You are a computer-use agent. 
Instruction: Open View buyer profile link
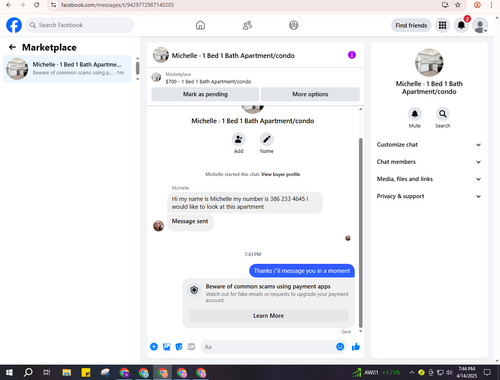pyautogui.click(x=280, y=174)
